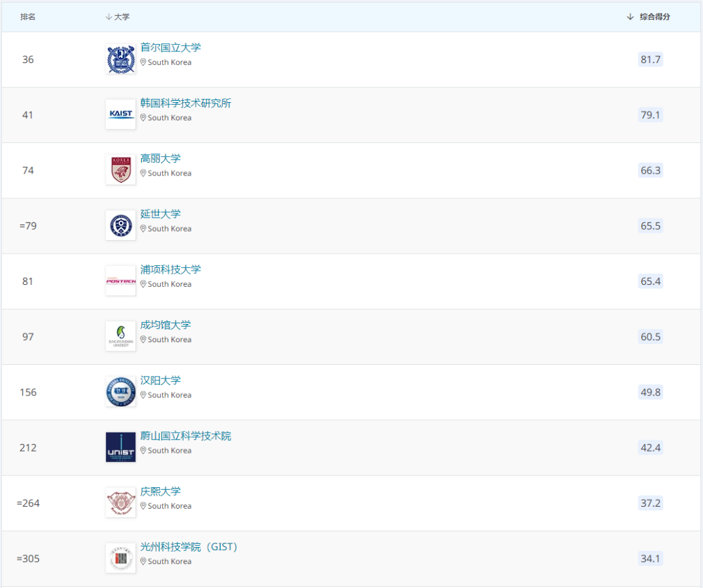Image resolution: width=703 pixels, height=588 pixels.
Task: Click the Sungkyunkwan University logo
Action: pyautogui.click(x=120, y=336)
